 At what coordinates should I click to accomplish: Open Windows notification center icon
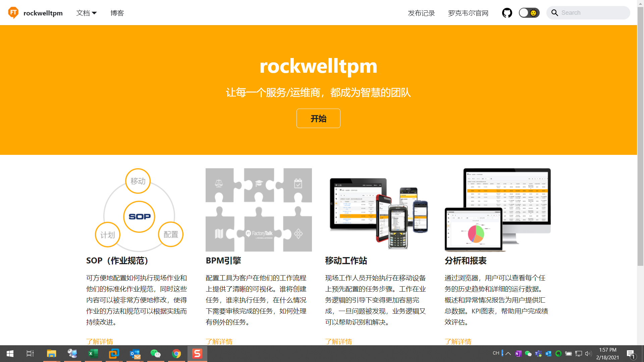(631, 354)
